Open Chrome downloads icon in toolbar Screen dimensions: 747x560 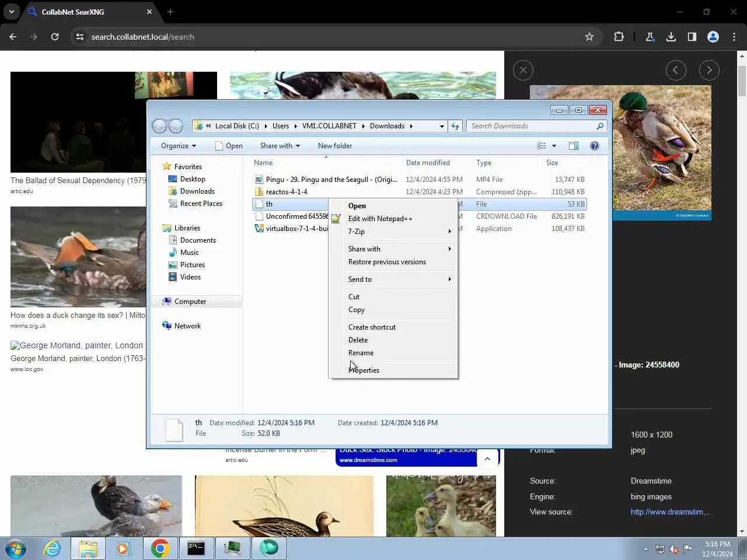[x=671, y=37]
